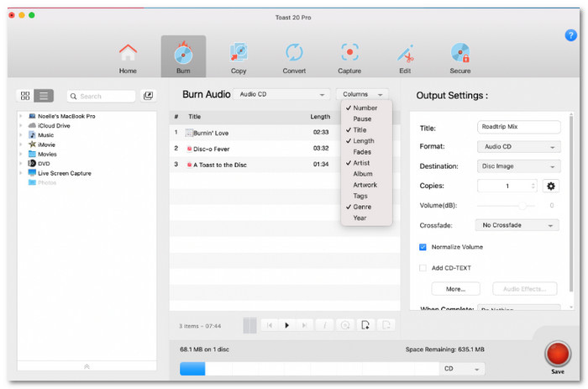Uncheck the Number column option

click(x=365, y=108)
